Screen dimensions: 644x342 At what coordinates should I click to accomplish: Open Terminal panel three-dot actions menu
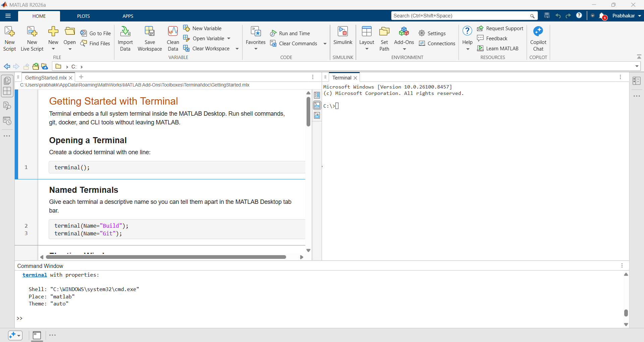tap(621, 77)
